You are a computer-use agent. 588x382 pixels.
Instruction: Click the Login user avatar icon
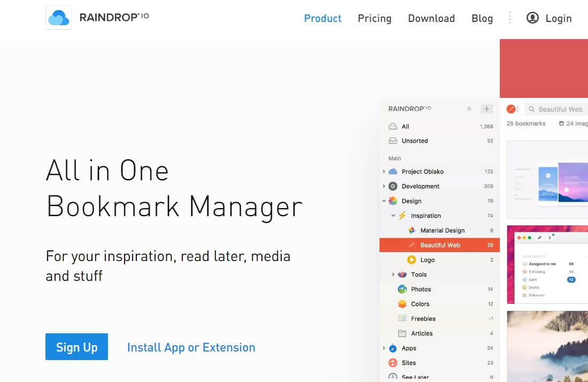click(x=532, y=18)
